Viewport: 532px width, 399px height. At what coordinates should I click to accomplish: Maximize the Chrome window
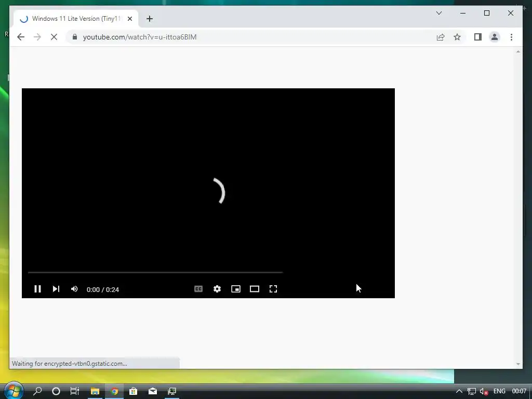pyautogui.click(x=486, y=13)
